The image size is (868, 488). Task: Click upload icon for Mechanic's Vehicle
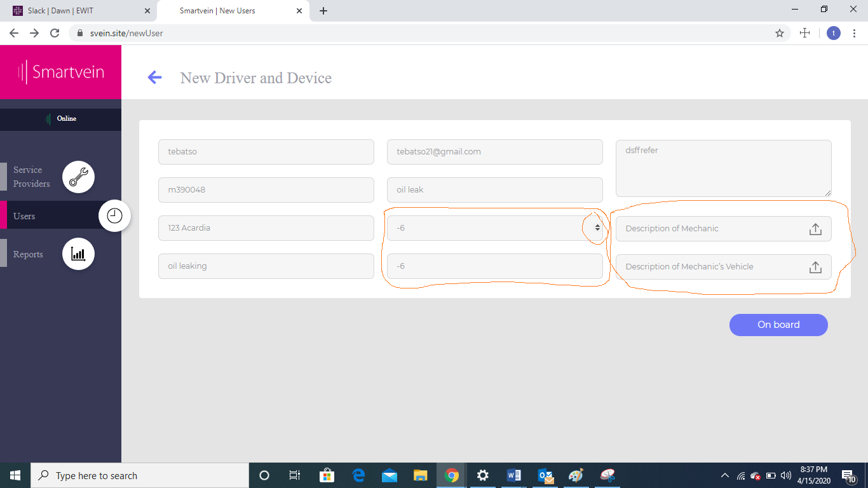(815, 267)
